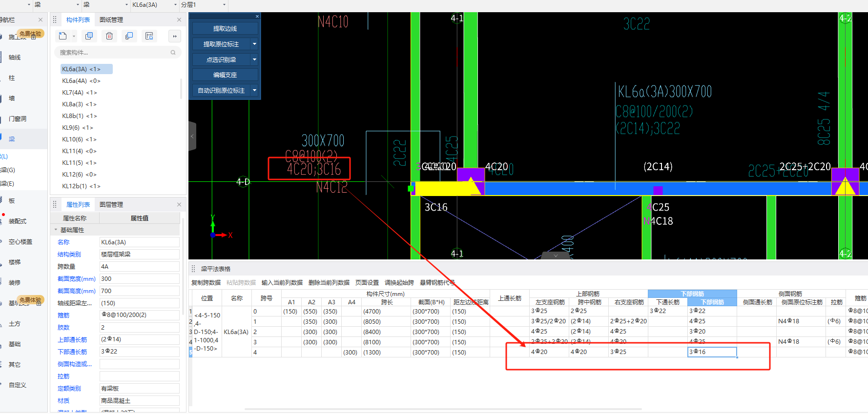The image size is (868, 414).
Task: Select KL7(4A) <1> in component list
Action: pos(80,93)
